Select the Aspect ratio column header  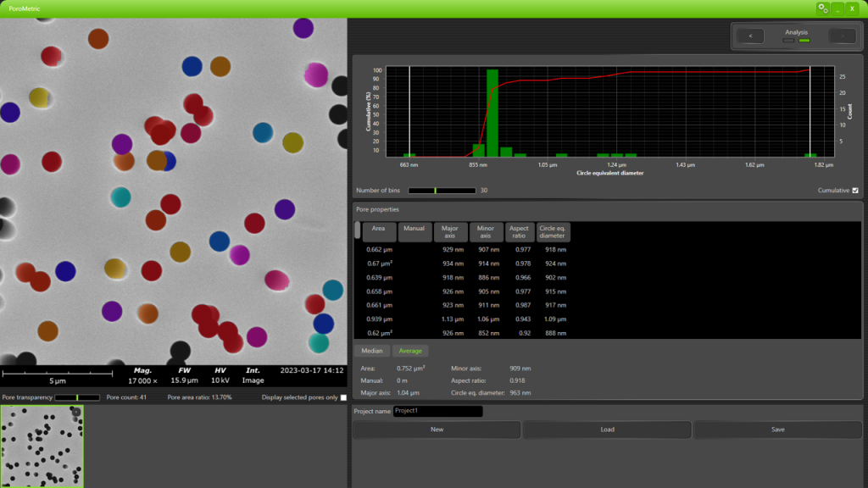click(520, 231)
